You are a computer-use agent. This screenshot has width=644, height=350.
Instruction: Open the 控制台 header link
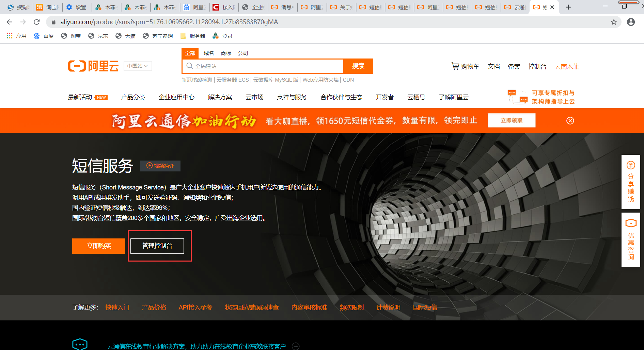tap(537, 67)
